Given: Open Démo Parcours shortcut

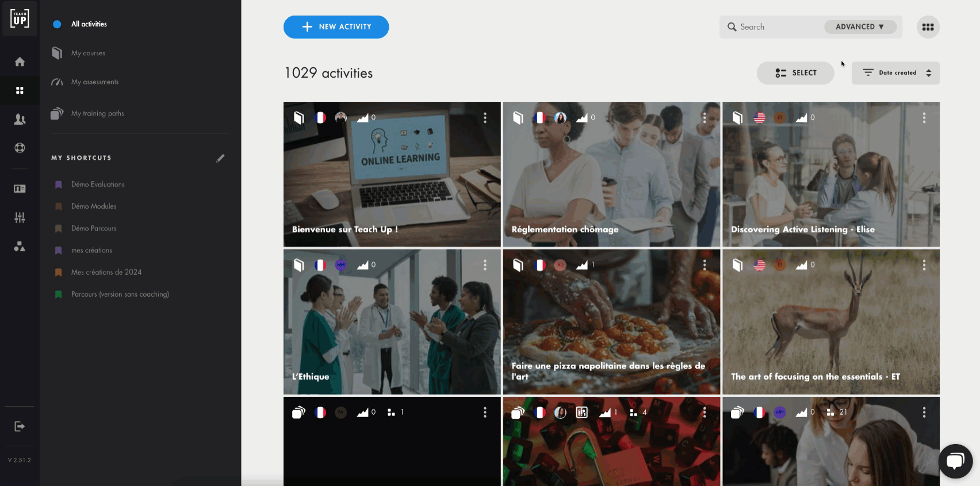Looking at the screenshot, I should [94, 228].
